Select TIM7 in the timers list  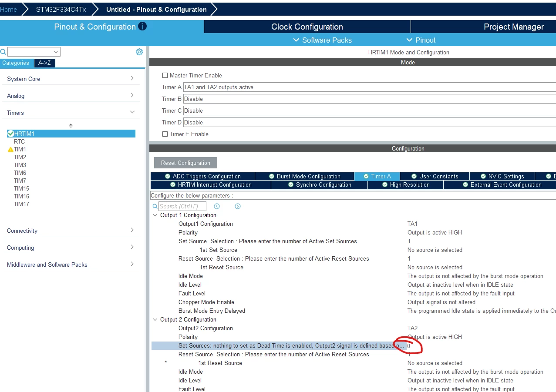click(20, 181)
